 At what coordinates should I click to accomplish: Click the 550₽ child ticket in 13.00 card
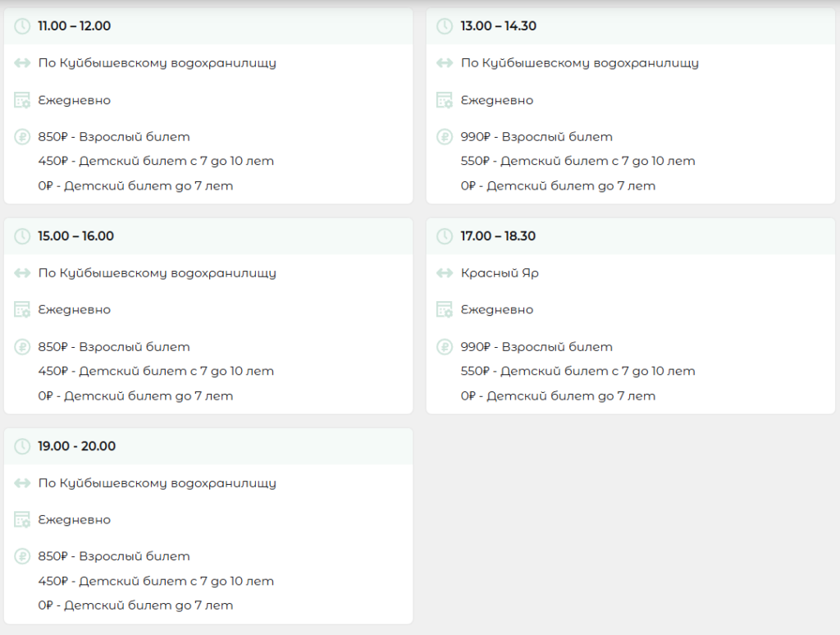[x=578, y=161]
